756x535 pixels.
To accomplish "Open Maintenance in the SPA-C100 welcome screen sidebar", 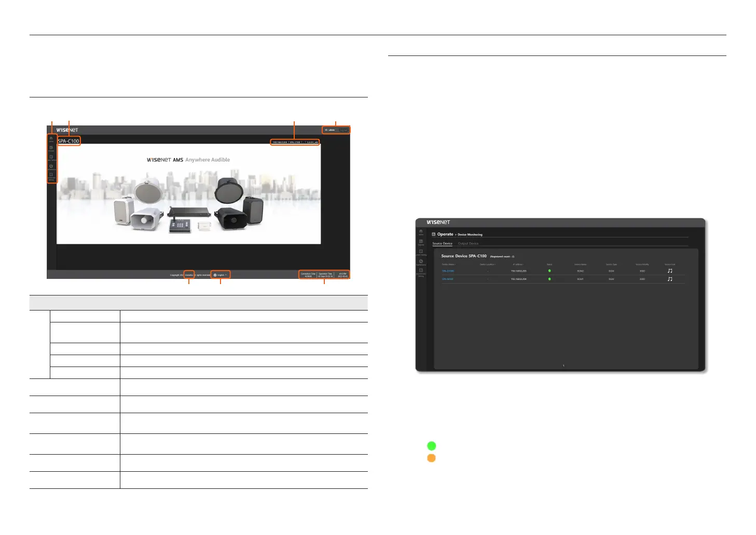I will point(51,167).
